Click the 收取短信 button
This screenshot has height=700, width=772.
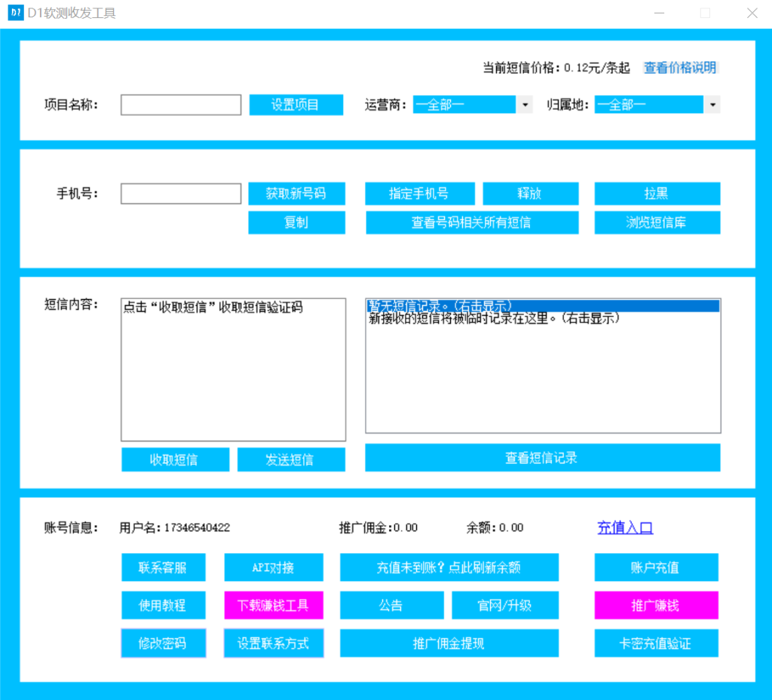click(x=175, y=460)
